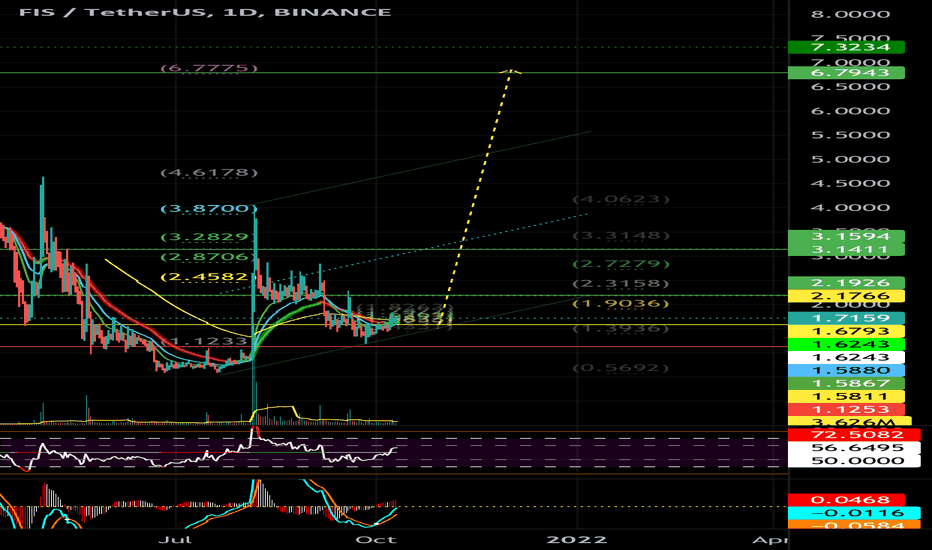Click the (1.1233) level label
Screen dimensions: 932x550
tap(206, 341)
